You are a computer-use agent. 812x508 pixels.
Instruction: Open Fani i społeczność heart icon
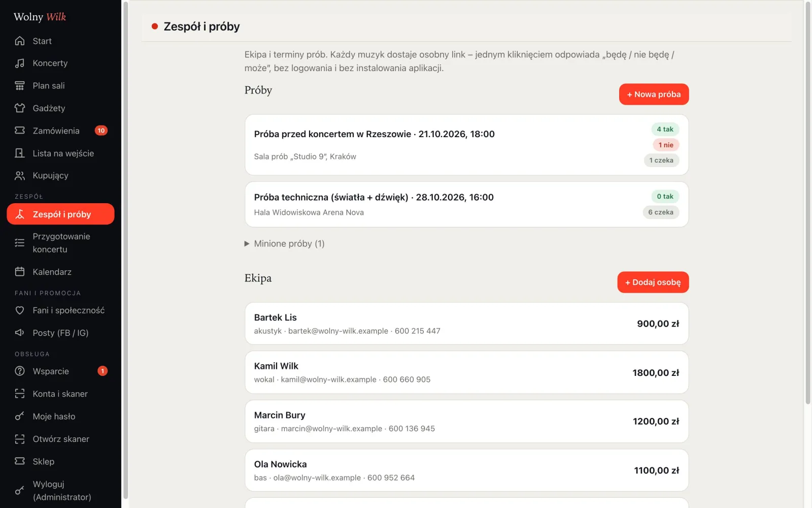coord(20,310)
